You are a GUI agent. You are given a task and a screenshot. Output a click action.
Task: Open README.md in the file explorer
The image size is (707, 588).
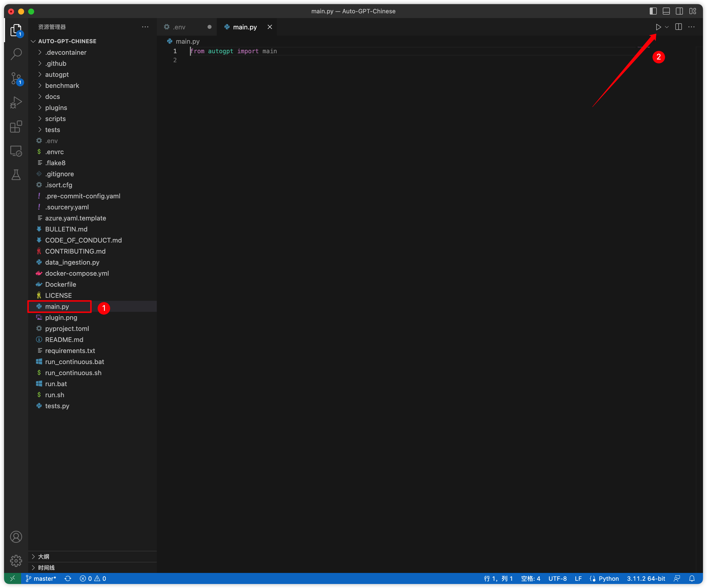point(64,339)
